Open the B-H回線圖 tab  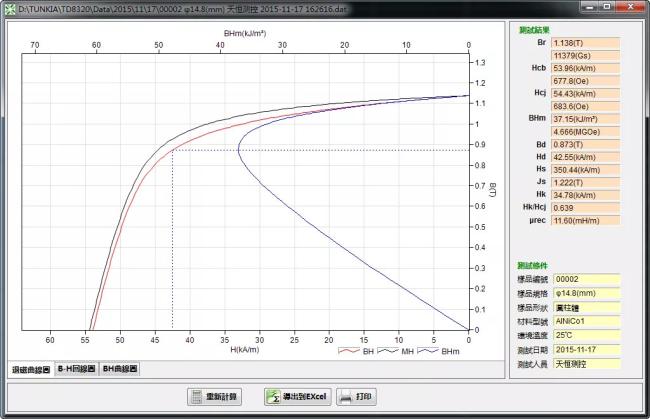76,369
